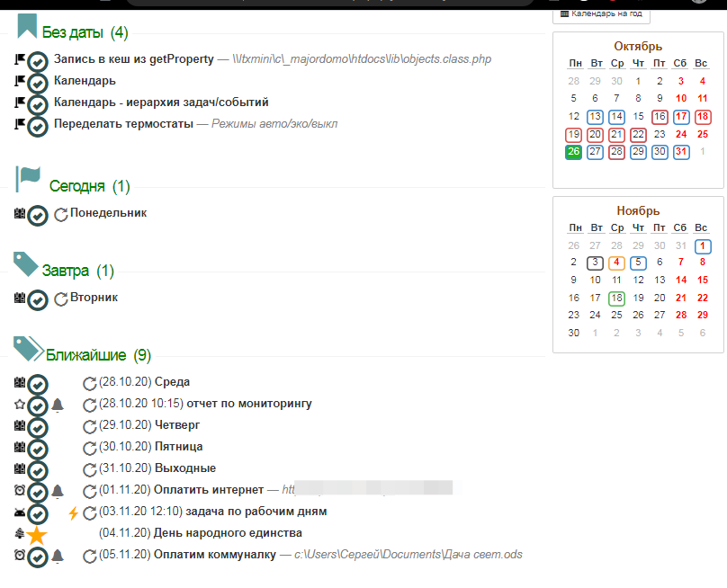Open the 'Календарь на год' button
This screenshot has width=727, height=588.
pyautogui.click(x=601, y=14)
